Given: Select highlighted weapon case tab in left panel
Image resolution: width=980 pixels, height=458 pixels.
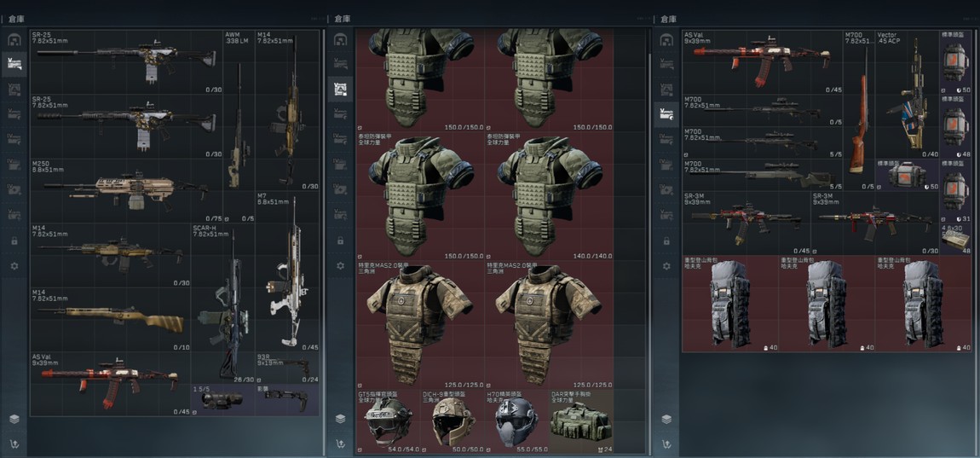Looking at the screenshot, I should tap(14, 64).
